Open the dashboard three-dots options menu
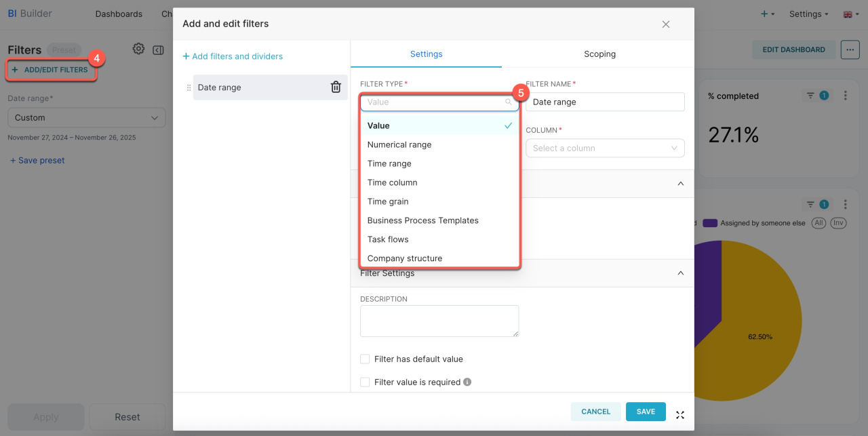Image resolution: width=868 pixels, height=436 pixels. point(850,49)
